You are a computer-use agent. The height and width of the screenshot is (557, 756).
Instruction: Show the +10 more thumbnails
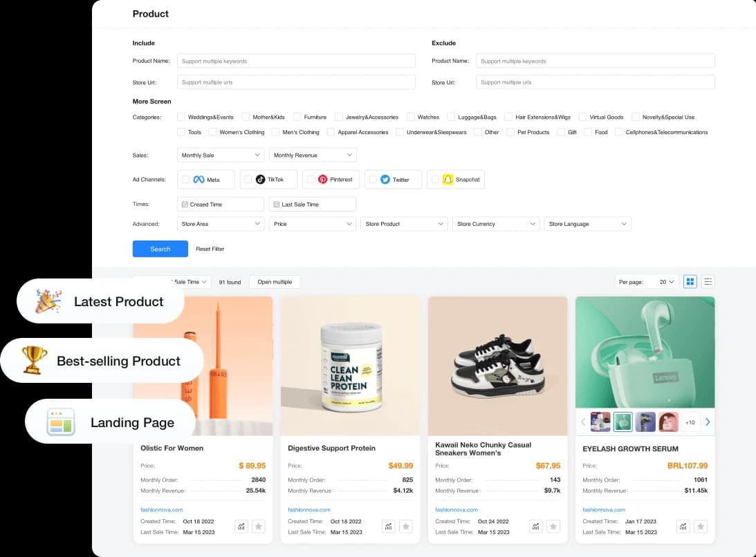click(690, 422)
